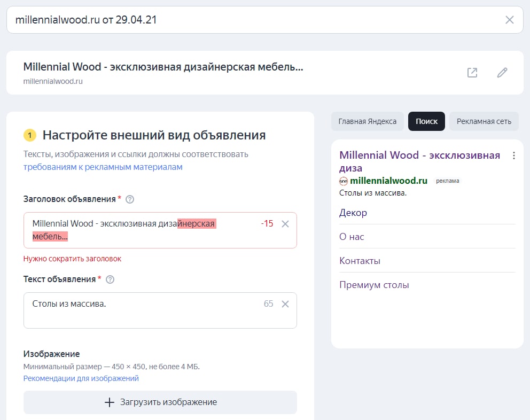530x420 pixels.
Task: Clear the ad headline field
Action: click(x=285, y=224)
